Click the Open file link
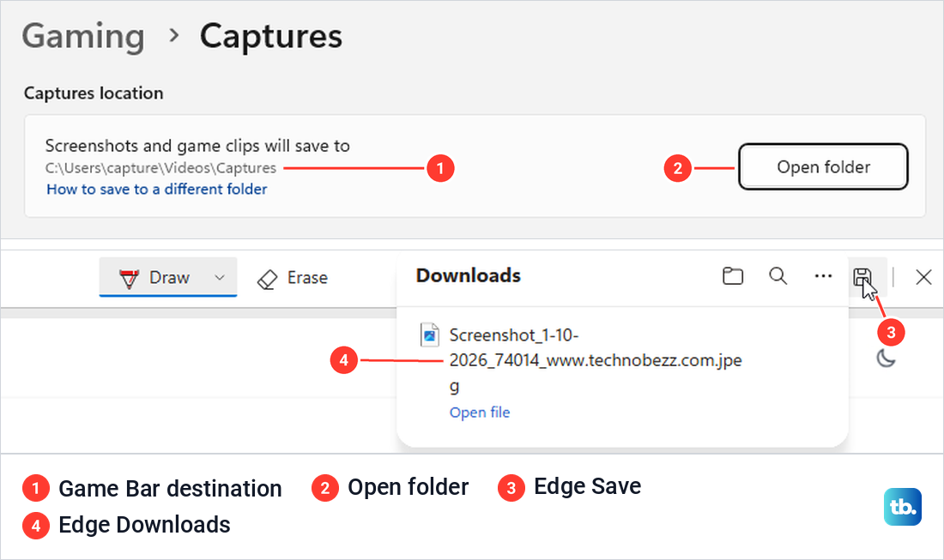The image size is (944, 560). click(x=480, y=412)
